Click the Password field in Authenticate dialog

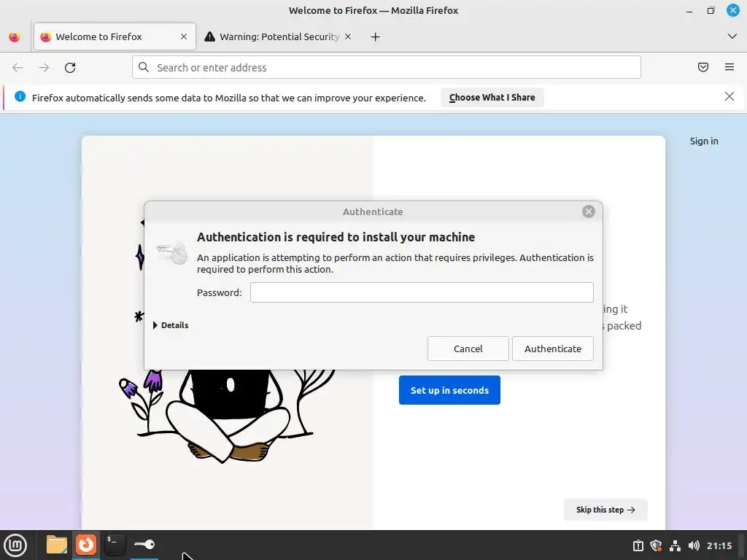422,292
